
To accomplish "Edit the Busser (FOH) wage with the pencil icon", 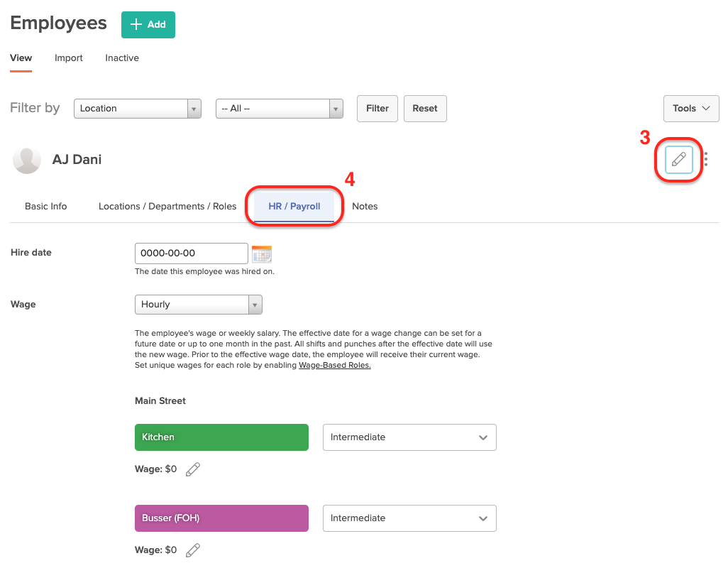I will click(x=193, y=550).
